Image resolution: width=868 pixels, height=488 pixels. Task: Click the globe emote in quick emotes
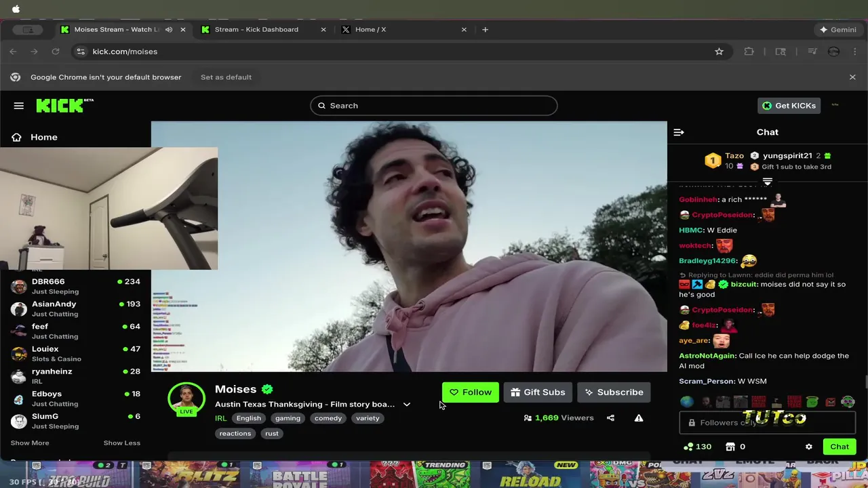pyautogui.click(x=687, y=402)
